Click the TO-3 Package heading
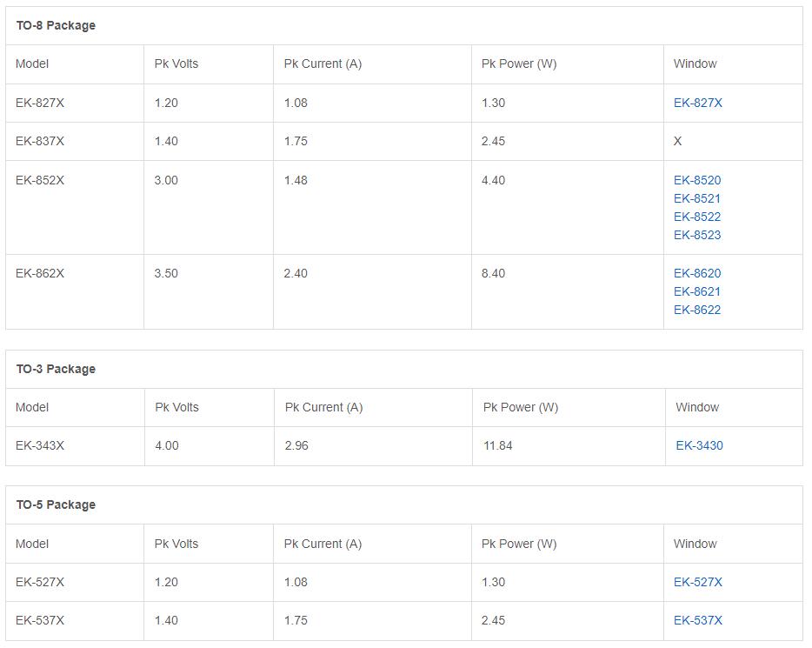The image size is (812, 648). tap(56, 369)
